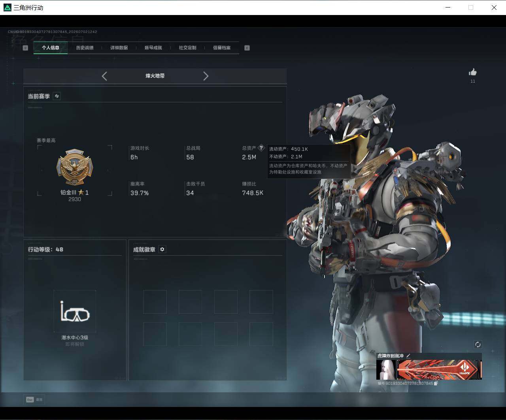Image resolution: width=506 pixels, height=420 pixels.
Task: Click the 潜水中心3级 diving goggles icon
Action: click(75, 311)
